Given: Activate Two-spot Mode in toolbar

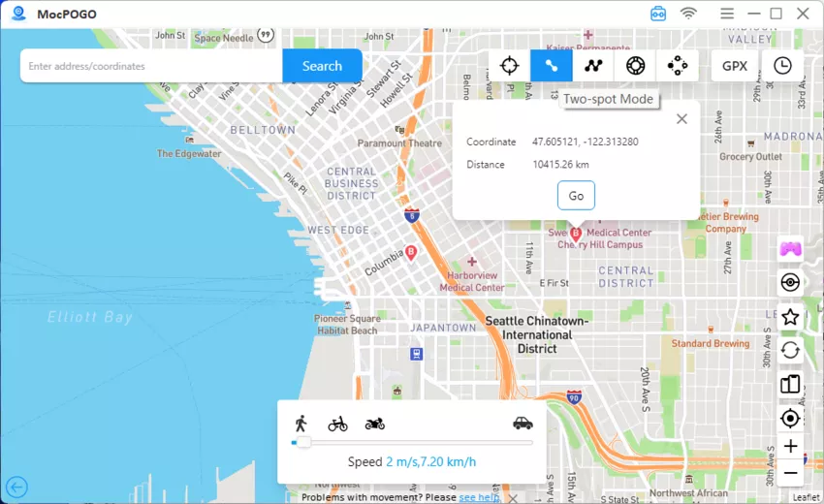Looking at the screenshot, I should click(x=551, y=66).
